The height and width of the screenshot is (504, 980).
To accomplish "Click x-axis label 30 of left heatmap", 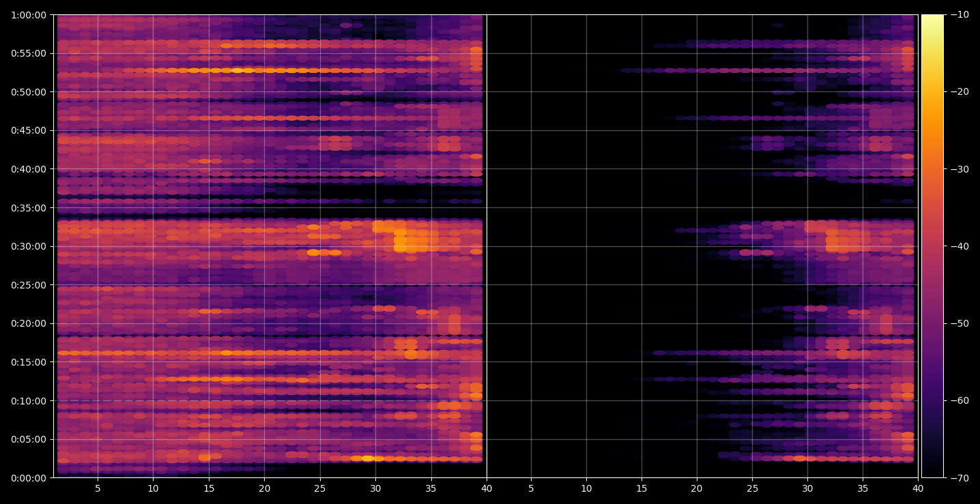I will (375, 488).
